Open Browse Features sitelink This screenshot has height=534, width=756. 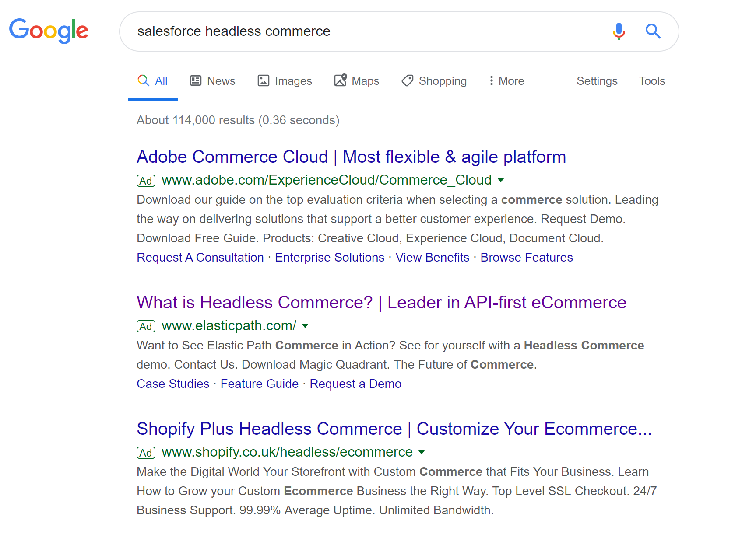[x=527, y=257]
